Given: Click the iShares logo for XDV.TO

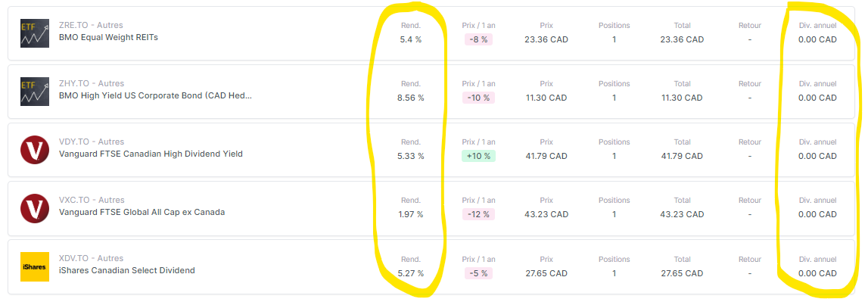Looking at the screenshot, I should click(x=35, y=266).
